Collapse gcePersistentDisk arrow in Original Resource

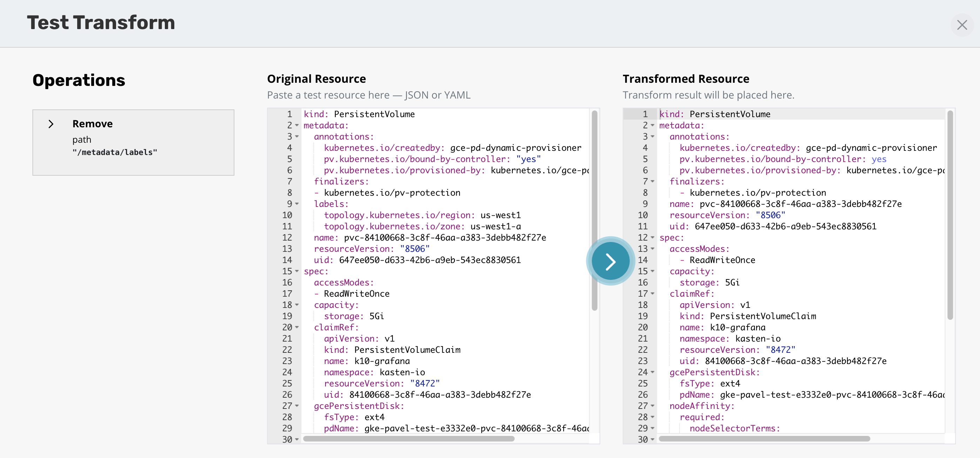pos(297,406)
